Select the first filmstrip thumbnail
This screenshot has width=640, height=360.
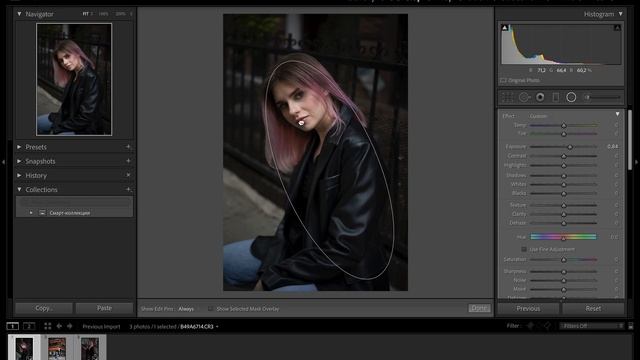pos(24,348)
